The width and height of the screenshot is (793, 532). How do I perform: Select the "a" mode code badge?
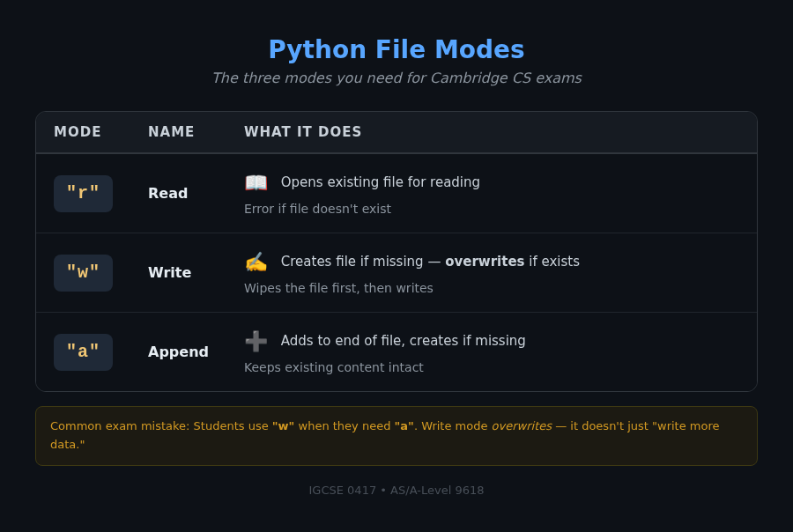click(83, 352)
